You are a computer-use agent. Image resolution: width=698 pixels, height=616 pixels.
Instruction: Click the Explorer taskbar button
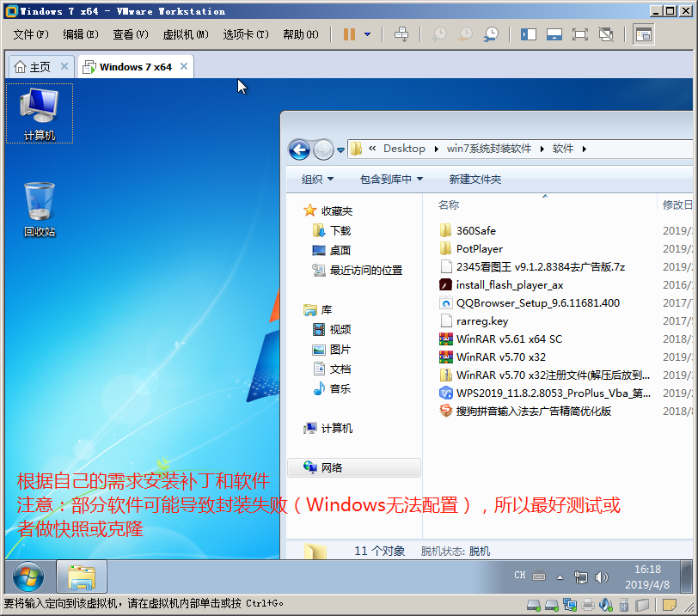82,576
